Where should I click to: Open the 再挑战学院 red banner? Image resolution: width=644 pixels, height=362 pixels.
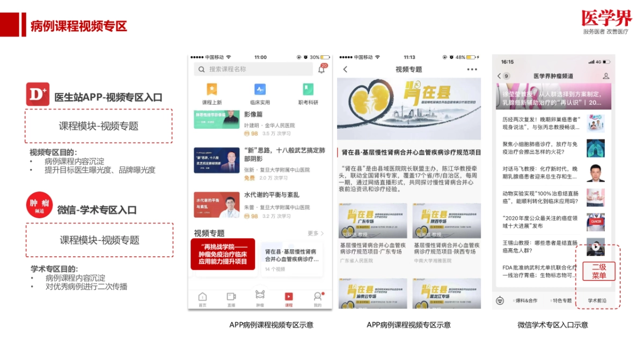(x=223, y=254)
